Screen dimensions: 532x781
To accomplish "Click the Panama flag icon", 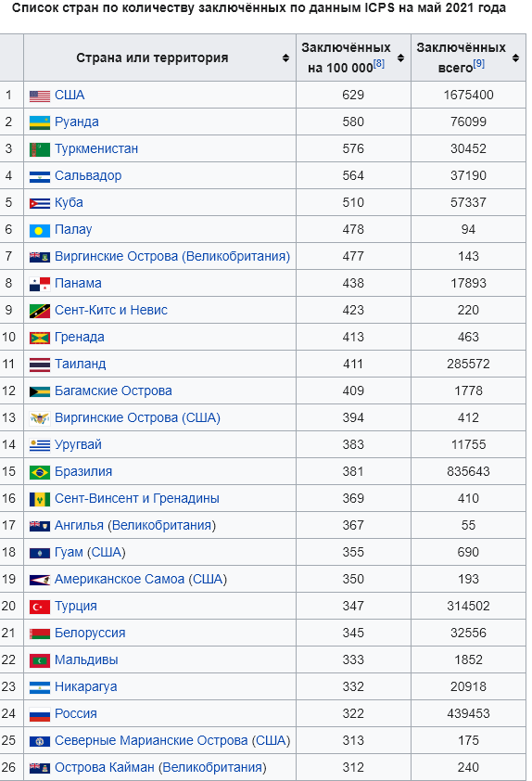I will pyautogui.click(x=40, y=284).
